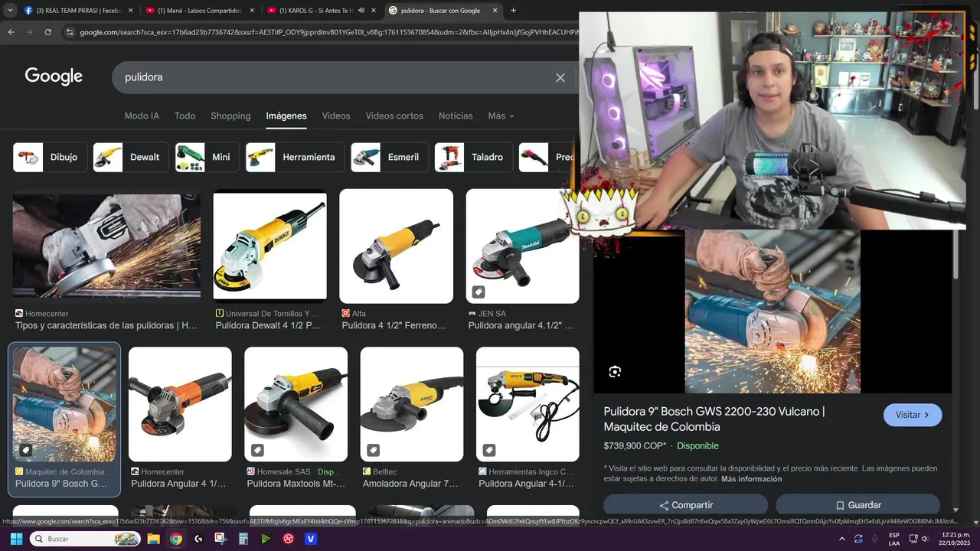The width and height of the screenshot is (980, 551).
Task: Open a new browser tab
Action: tap(513, 11)
